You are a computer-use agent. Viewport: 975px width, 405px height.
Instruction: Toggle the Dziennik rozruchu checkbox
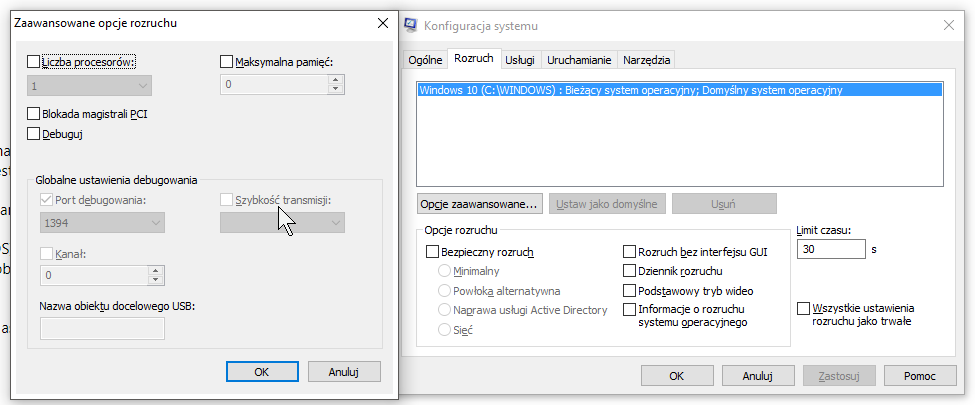click(630, 271)
